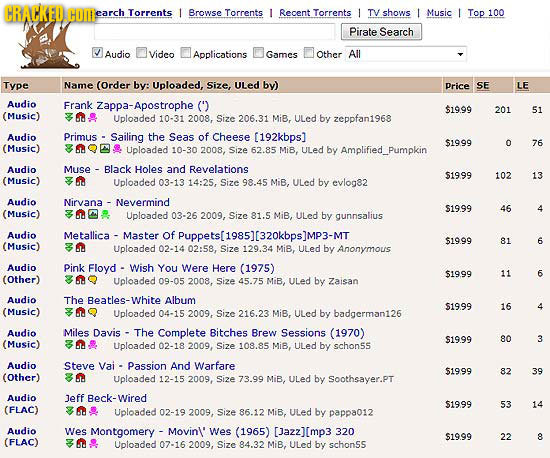
Task: Click uploader name gunnsalius
Action: click(359, 216)
